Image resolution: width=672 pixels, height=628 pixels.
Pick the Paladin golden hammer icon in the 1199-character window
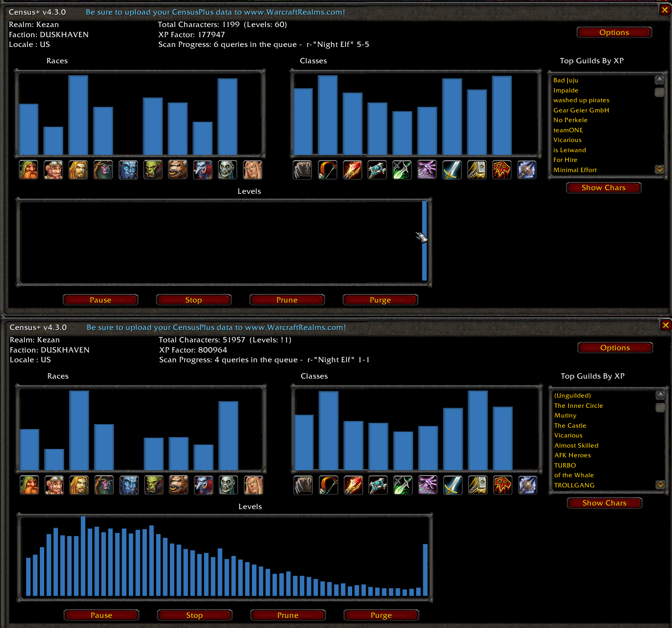tap(477, 170)
